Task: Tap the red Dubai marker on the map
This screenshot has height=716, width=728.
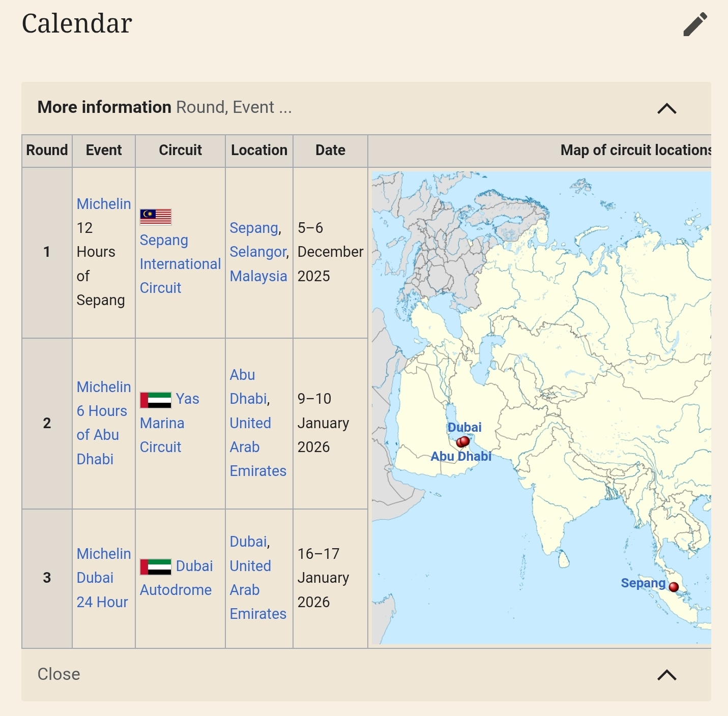Action: pos(465,440)
